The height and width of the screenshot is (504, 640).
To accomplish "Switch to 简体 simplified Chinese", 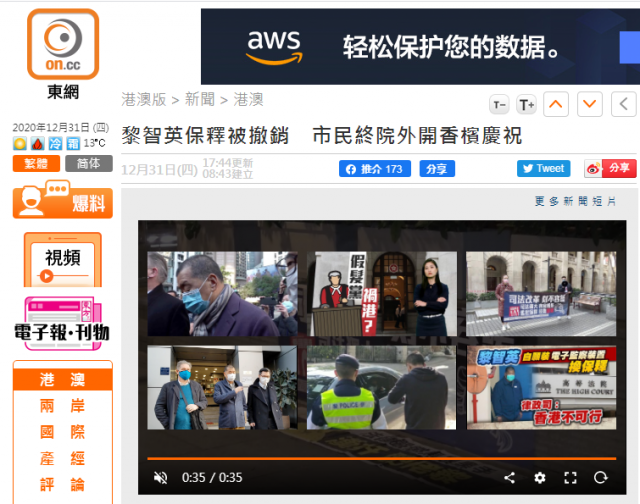I will pos(89,164).
